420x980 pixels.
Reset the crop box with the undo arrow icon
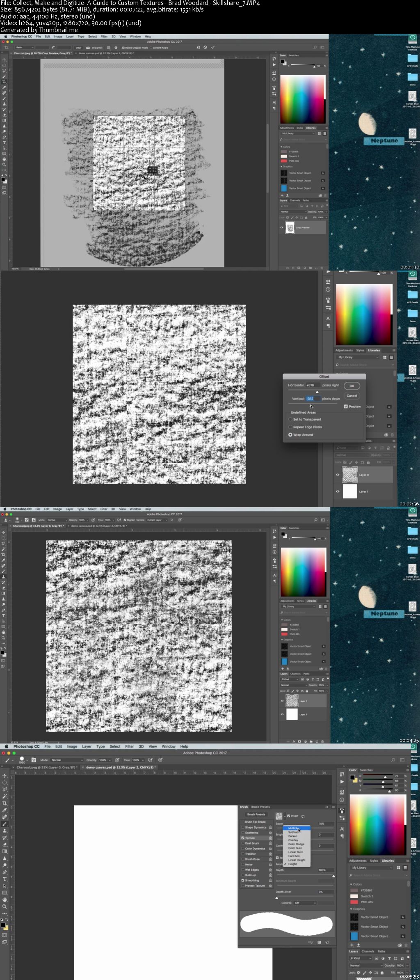[x=199, y=48]
